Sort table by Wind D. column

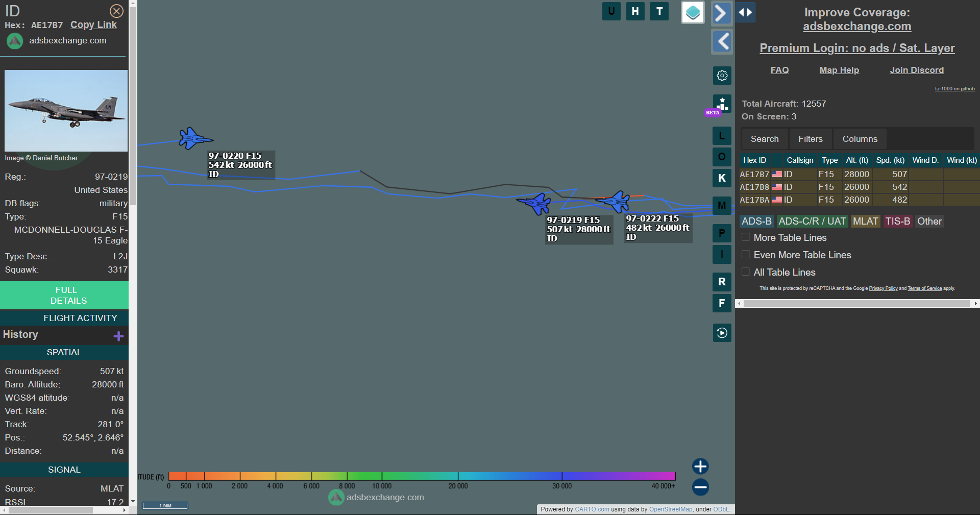(x=925, y=160)
